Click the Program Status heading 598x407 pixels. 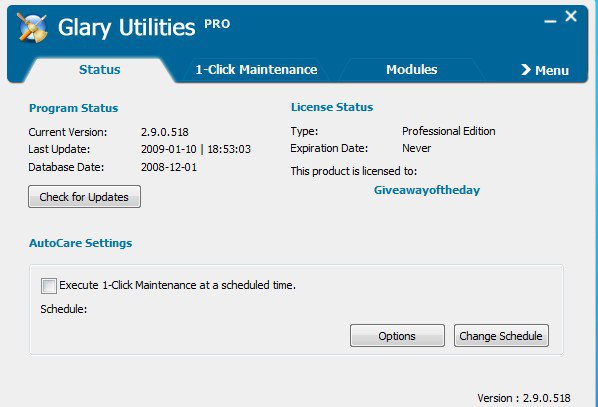pos(74,108)
